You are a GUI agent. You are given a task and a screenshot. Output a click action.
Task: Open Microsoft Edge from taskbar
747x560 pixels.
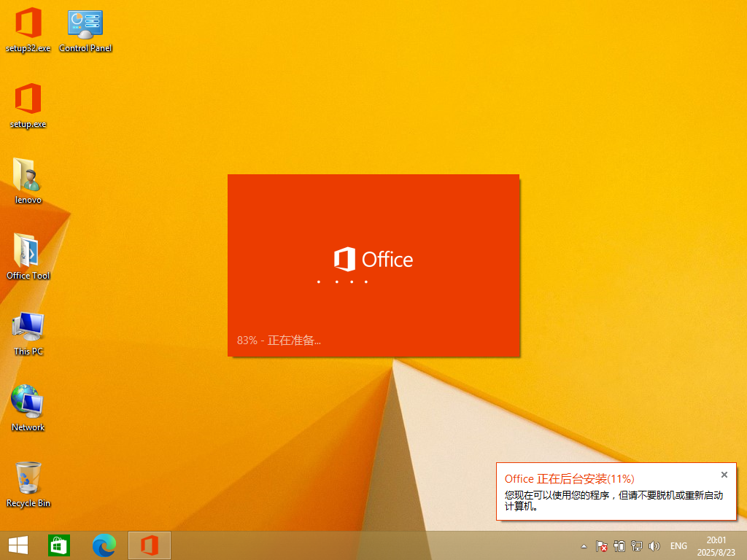(x=104, y=545)
